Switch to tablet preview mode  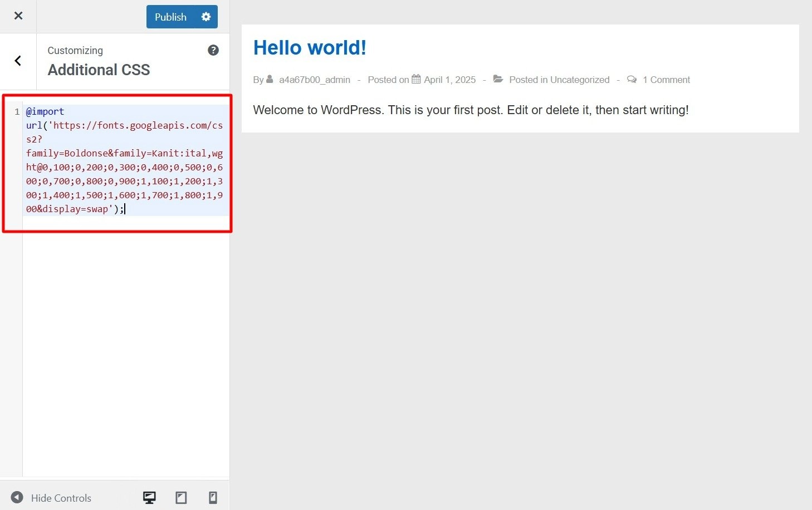(x=181, y=498)
